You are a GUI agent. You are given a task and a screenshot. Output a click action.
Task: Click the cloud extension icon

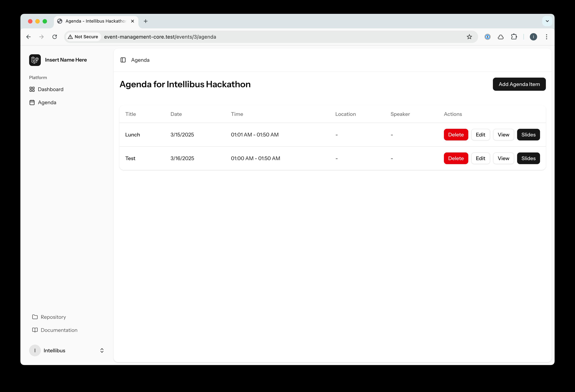[x=501, y=37]
